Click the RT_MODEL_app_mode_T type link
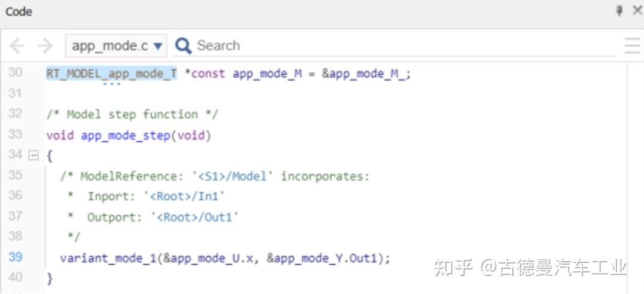The height and width of the screenshot is (294, 644). [111, 73]
